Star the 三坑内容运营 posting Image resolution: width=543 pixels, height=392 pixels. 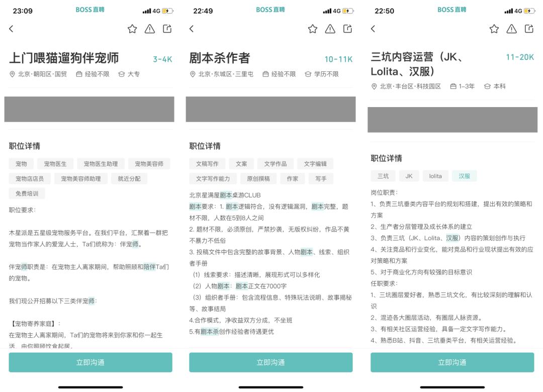coord(493,30)
